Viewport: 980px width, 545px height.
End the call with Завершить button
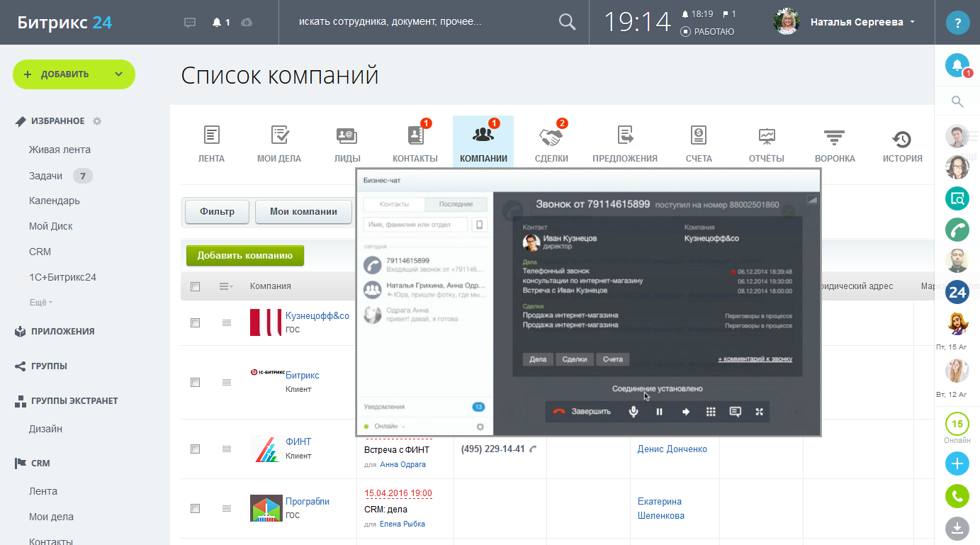click(582, 412)
